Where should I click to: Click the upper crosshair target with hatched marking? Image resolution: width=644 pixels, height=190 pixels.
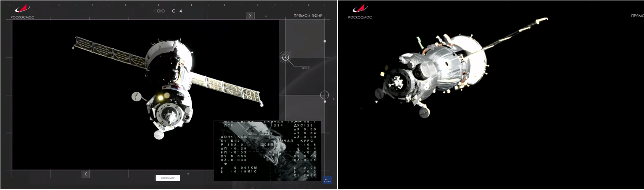(286, 57)
